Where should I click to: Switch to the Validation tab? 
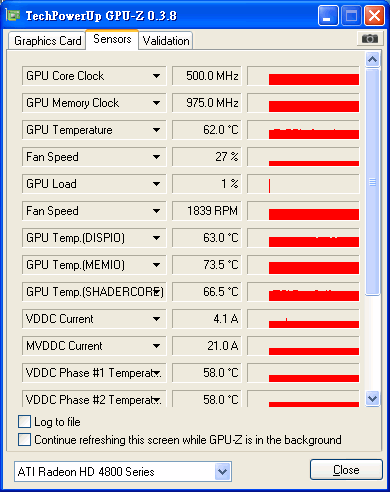[x=166, y=41]
